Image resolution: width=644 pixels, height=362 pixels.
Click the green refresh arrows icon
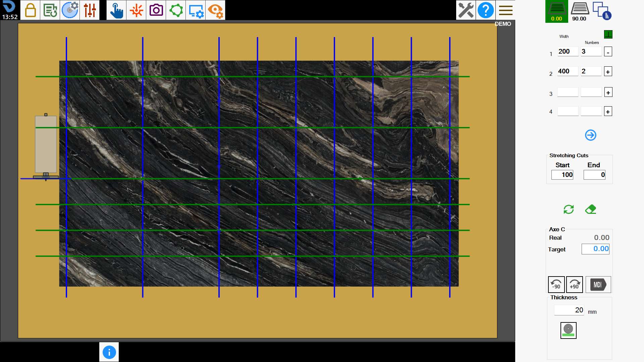click(569, 209)
